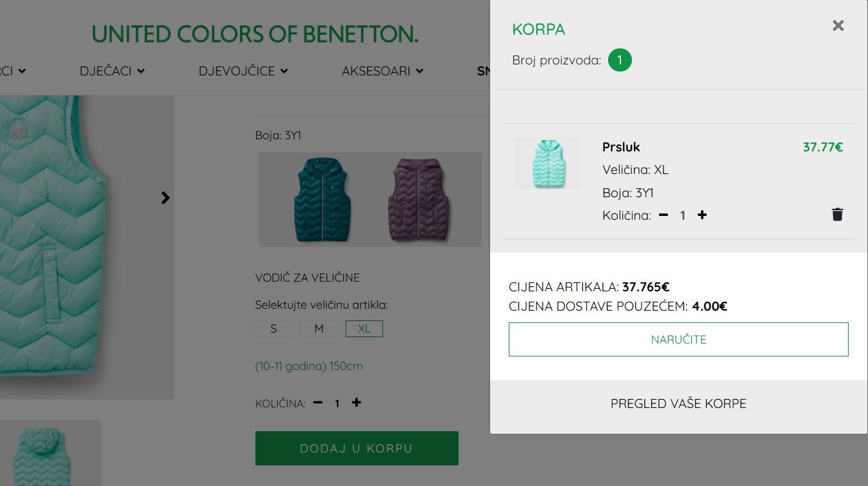
Task: Increase cart quantity with the plus icon
Action: tap(702, 215)
